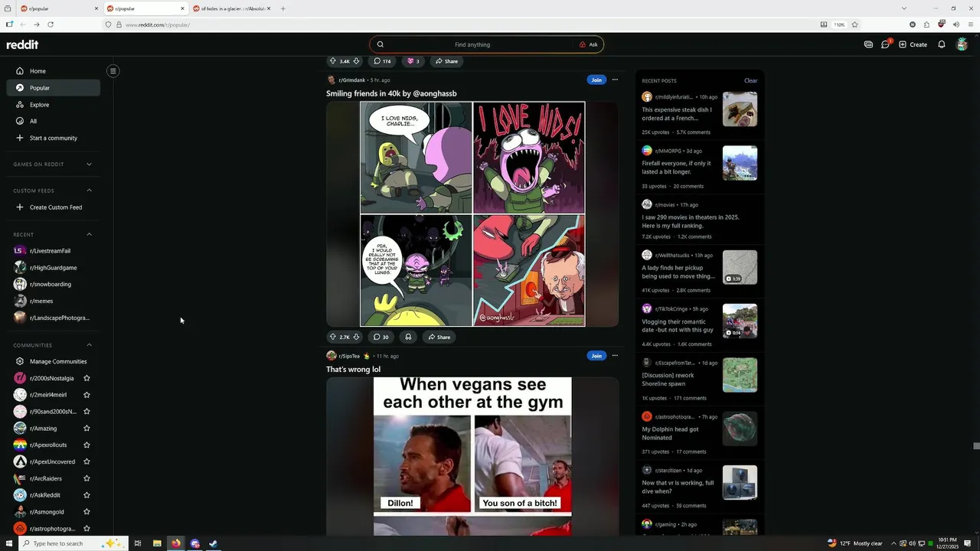This screenshot has height=551, width=980.
Task: Open the Windows Start menu
Action: tap(8, 543)
